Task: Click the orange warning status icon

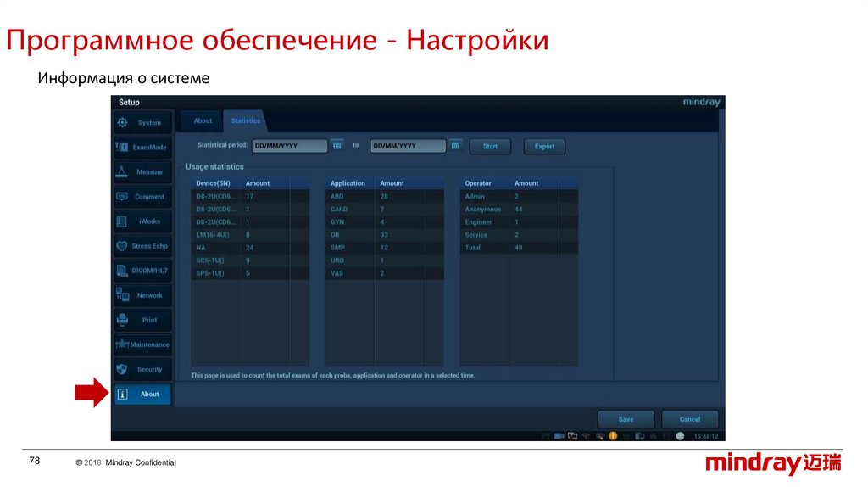Action: point(613,436)
